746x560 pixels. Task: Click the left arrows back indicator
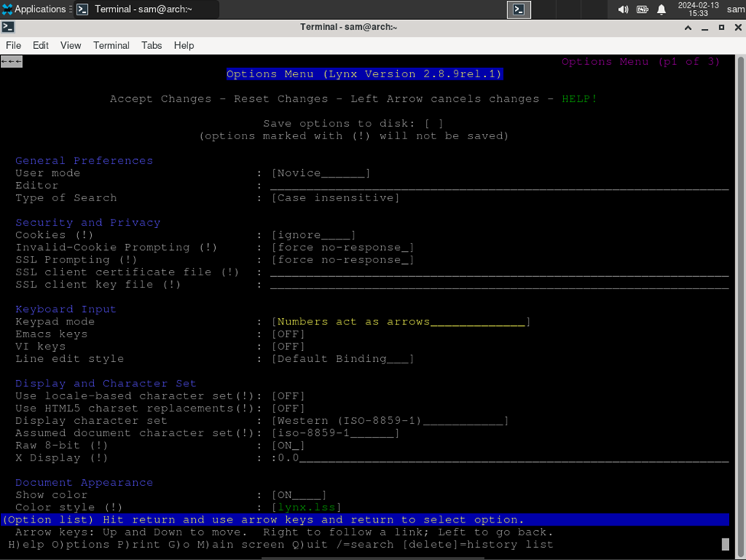coord(11,61)
